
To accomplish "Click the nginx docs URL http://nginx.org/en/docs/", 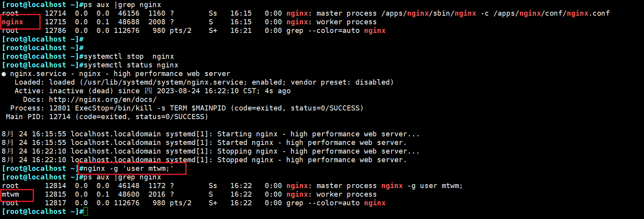I will click(x=102, y=100).
